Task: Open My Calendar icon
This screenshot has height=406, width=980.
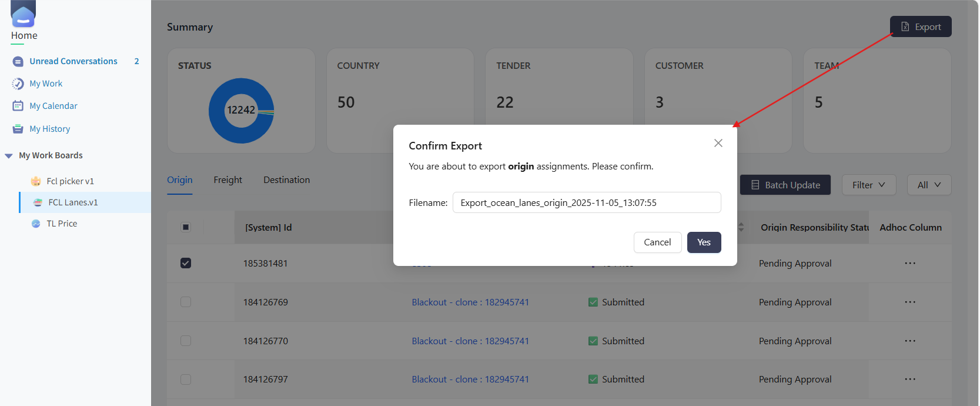Action: tap(18, 106)
